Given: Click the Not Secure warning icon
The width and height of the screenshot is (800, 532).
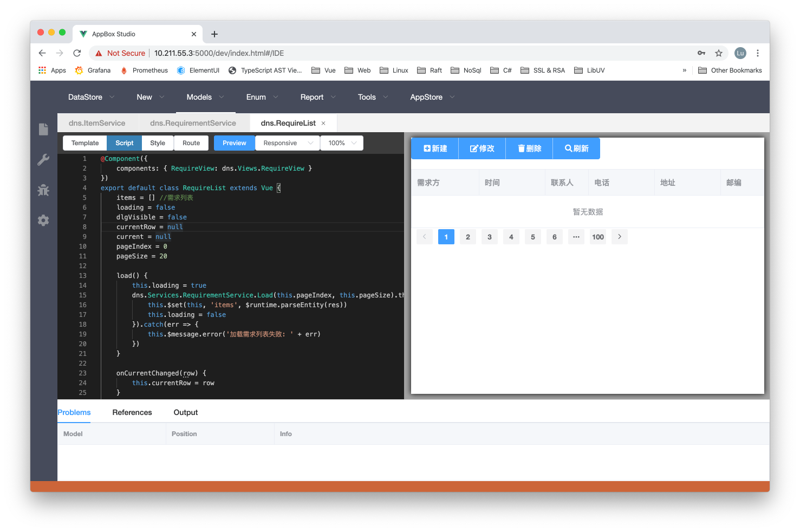Looking at the screenshot, I should tap(99, 53).
